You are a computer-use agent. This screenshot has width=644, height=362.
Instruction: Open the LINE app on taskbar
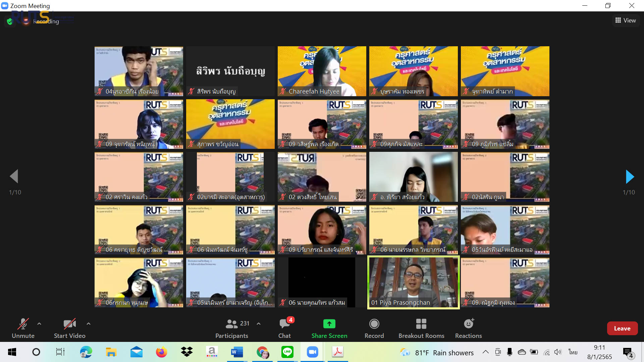(287, 352)
